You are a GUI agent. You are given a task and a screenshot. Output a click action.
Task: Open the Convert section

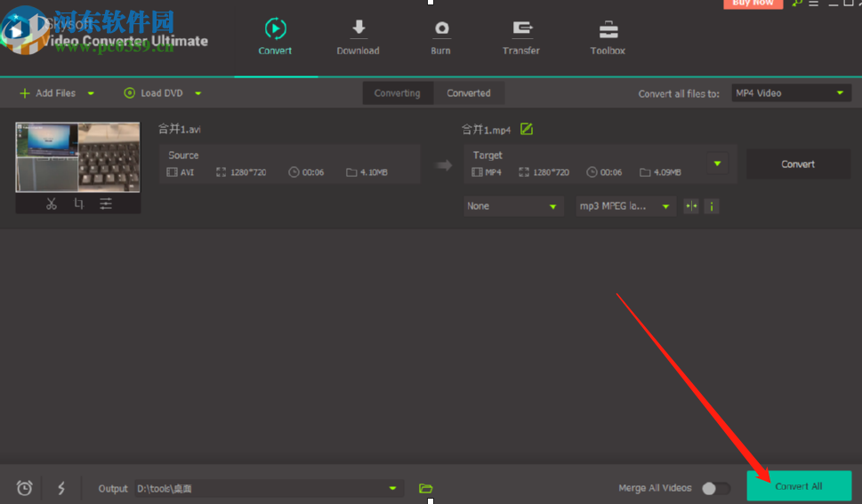(275, 36)
